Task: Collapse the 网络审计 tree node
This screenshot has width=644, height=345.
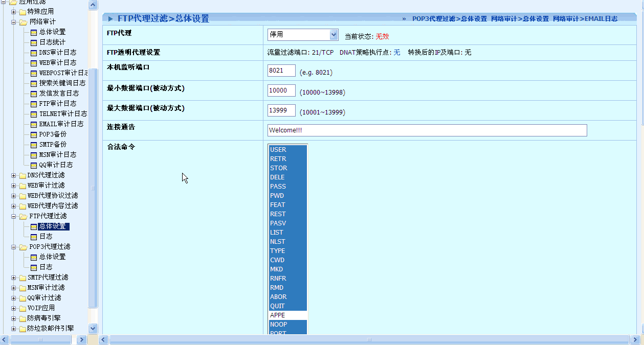Action: pos(14,22)
